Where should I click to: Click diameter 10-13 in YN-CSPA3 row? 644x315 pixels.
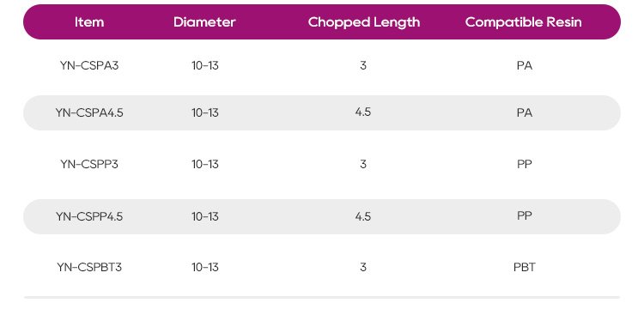[x=205, y=65]
